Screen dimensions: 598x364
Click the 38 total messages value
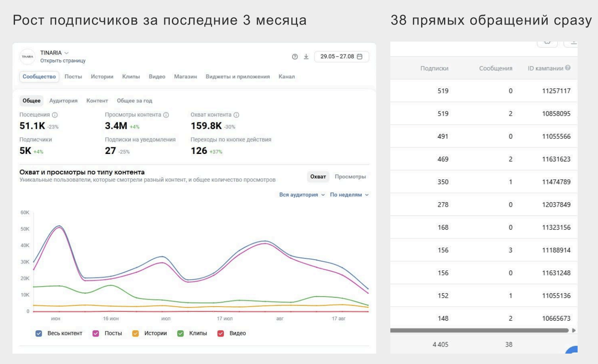tap(509, 344)
